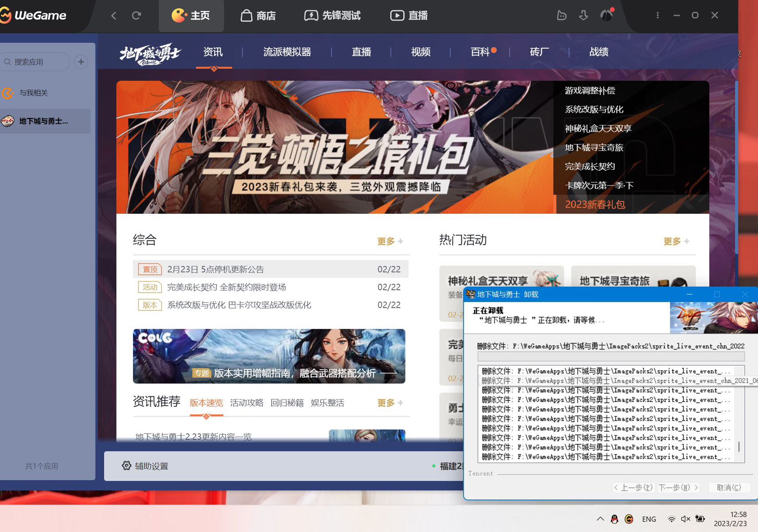Click the folder icon in title bar
The width and height of the screenshot is (758, 532).
pos(562,16)
